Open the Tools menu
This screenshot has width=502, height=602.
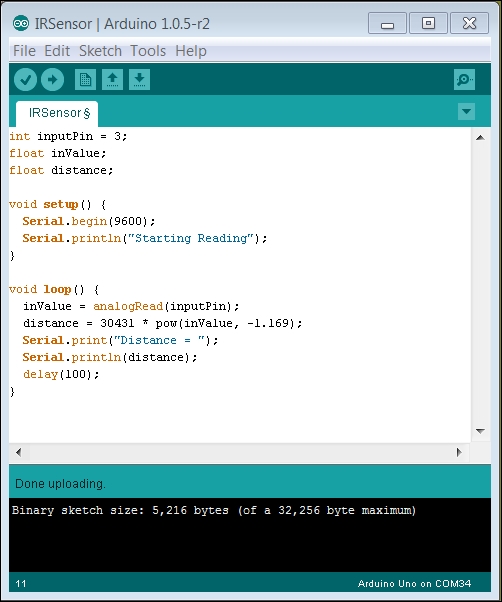(x=148, y=51)
